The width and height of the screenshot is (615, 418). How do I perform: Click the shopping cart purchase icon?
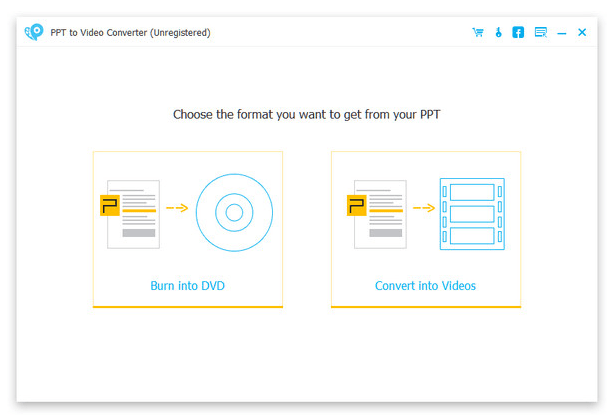478,32
